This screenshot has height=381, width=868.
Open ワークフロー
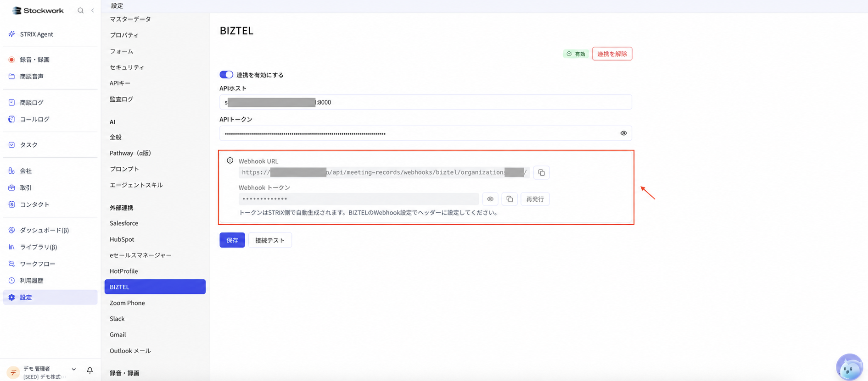coord(50,264)
